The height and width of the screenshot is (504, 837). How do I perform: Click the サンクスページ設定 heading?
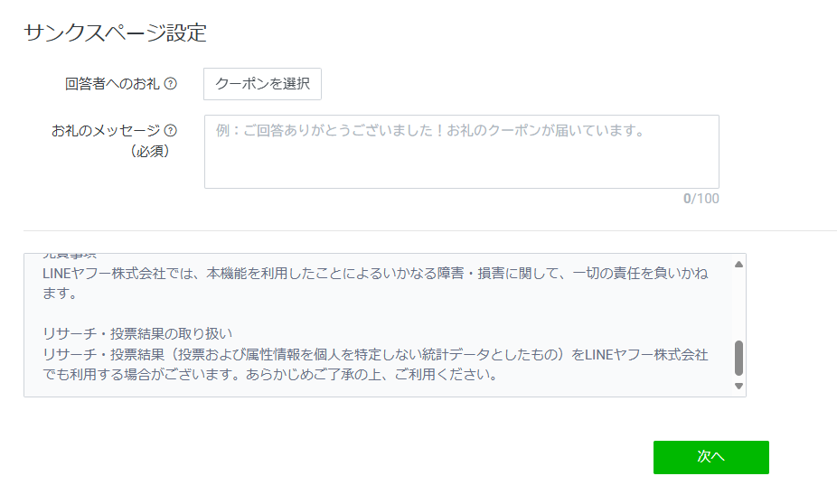click(115, 34)
